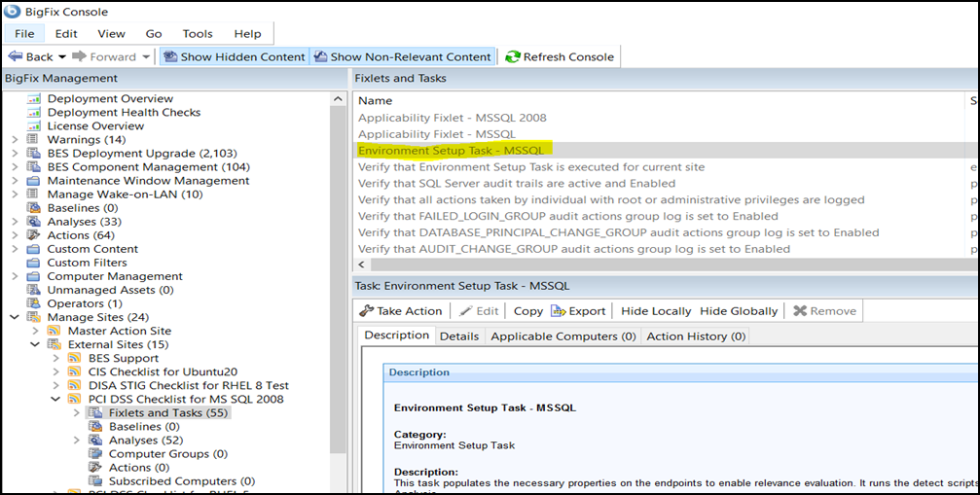Switch to the Details tab
Viewport: 980px width, 495px height.
tap(459, 336)
